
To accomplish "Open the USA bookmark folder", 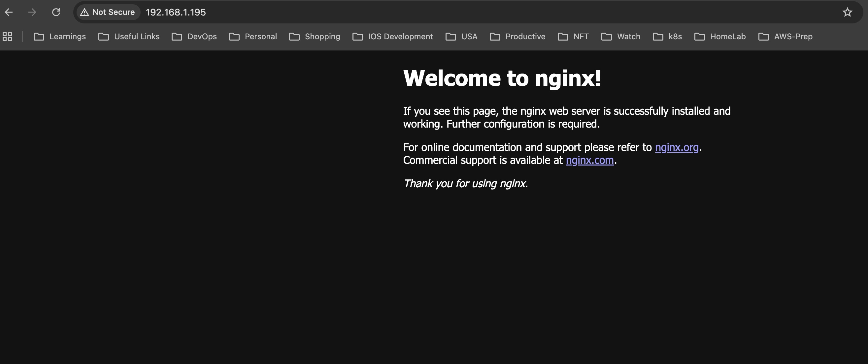I will 461,36.
